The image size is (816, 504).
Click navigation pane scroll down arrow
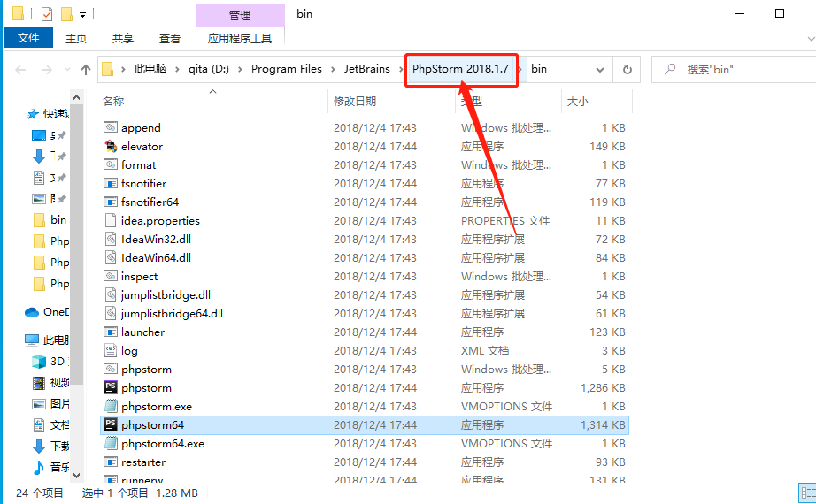click(76, 475)
